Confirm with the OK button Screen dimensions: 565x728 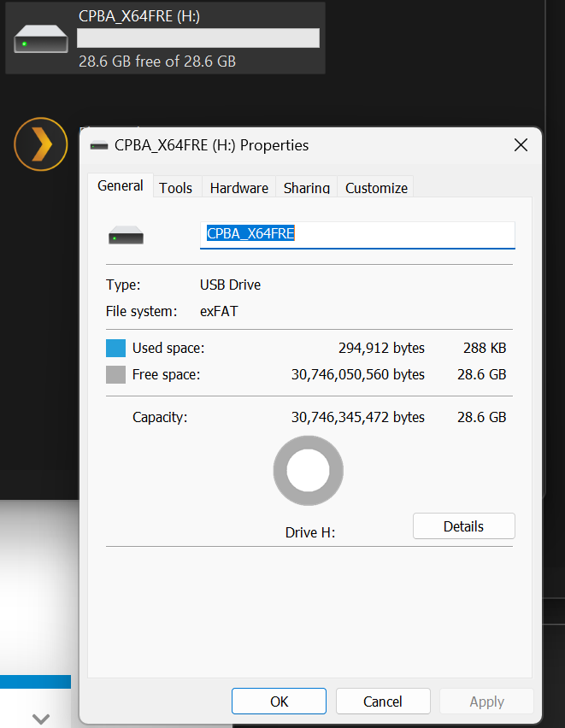click(279, 701)
